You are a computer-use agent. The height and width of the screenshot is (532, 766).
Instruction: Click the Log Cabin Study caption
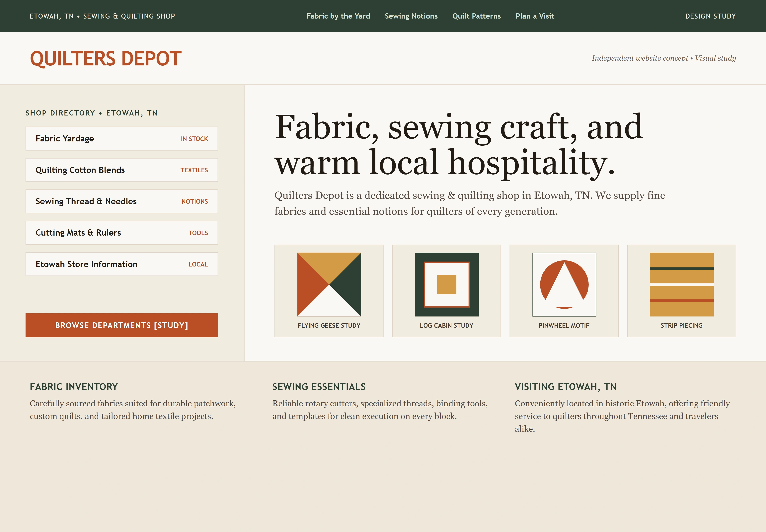[x=446, y=325]
